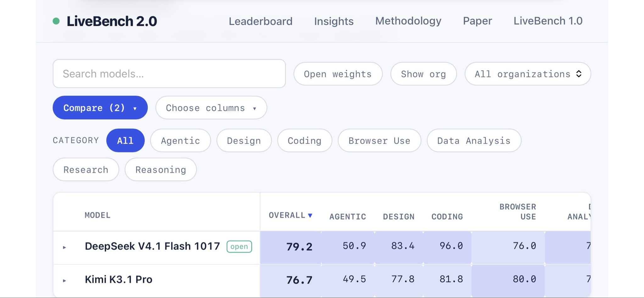Click DeepSeek's agentic score 50.9
Image resolution: width=644 pixels, height=298 pixels.
pos(354,246)
